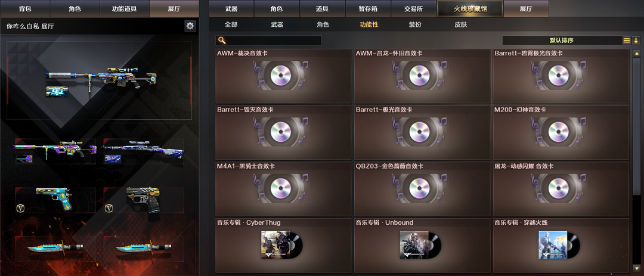Select the AWM-裁决音效卡 disc item
This screenshot has width=644, height=276.
point(283,76)
